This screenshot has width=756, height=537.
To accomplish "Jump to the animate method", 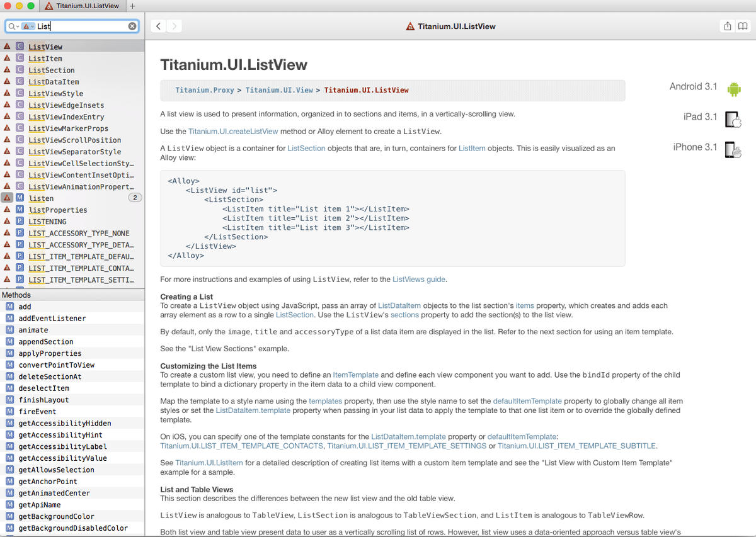I will pos(72,330).
